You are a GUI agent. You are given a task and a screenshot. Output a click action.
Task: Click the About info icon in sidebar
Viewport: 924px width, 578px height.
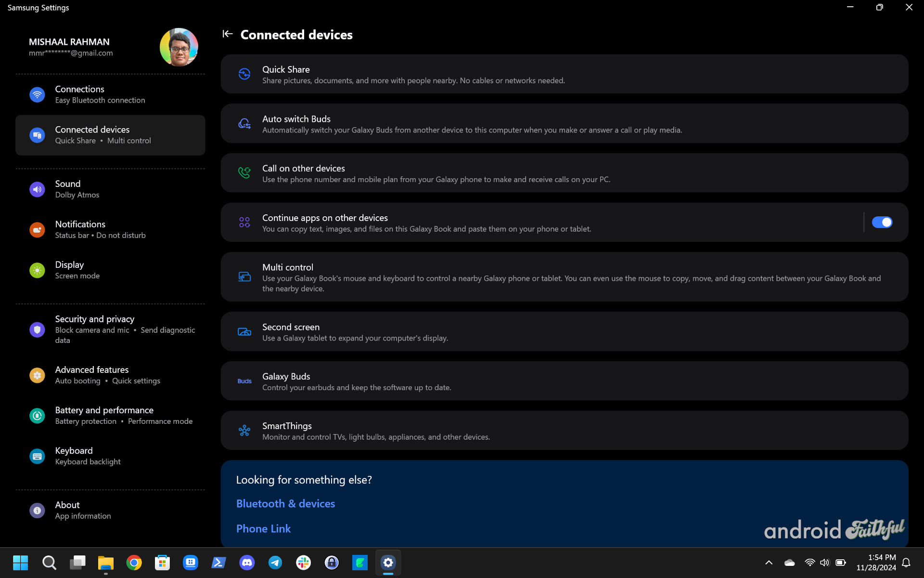click(37, 511)
